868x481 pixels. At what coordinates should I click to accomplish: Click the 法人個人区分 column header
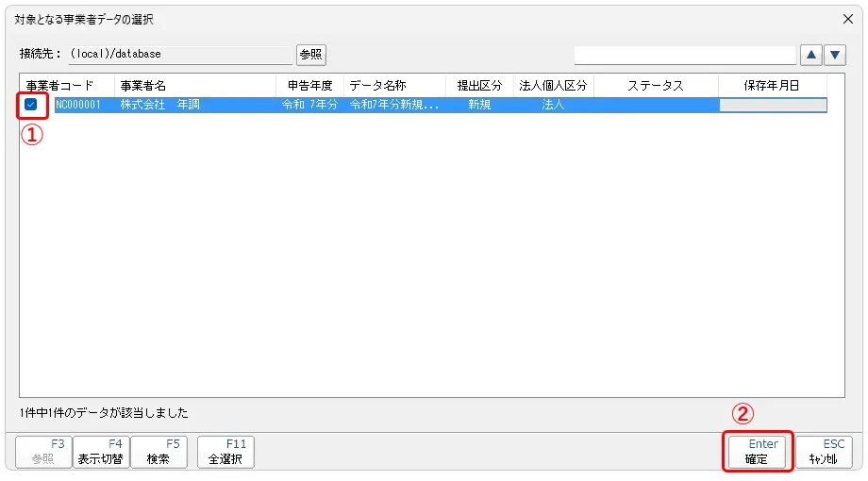553,85
